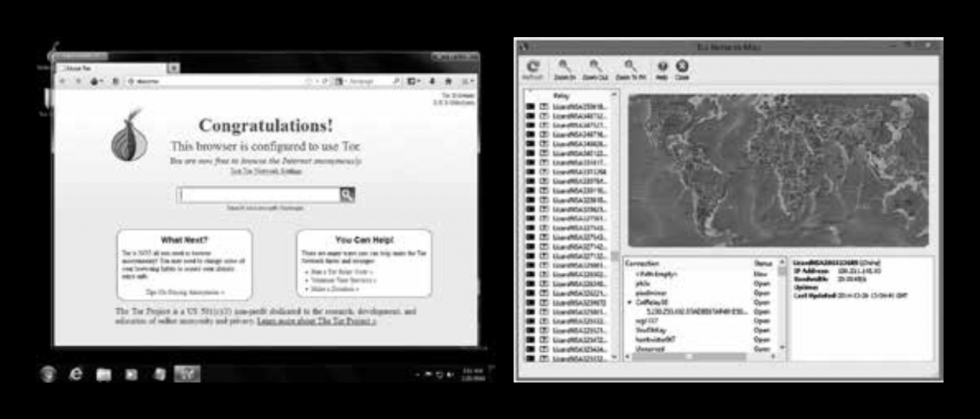Click the Zoom In magnifier icon
980x419 pixels.
point(564,69)
